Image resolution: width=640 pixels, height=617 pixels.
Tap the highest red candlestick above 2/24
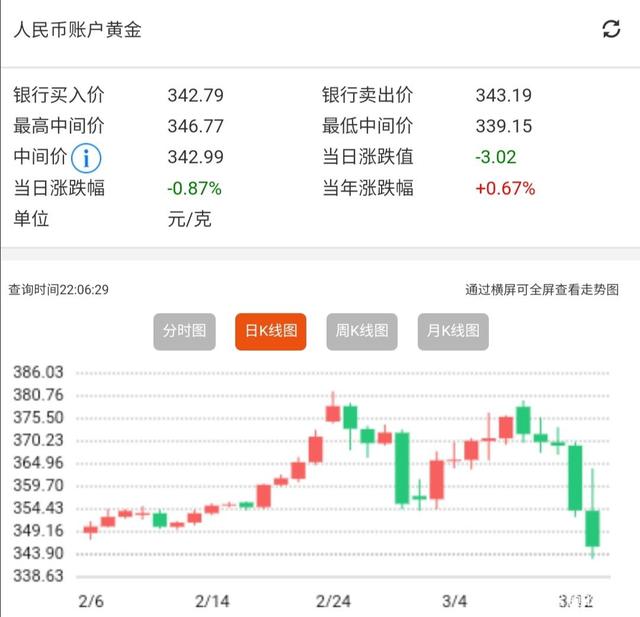tap(333, 413)
